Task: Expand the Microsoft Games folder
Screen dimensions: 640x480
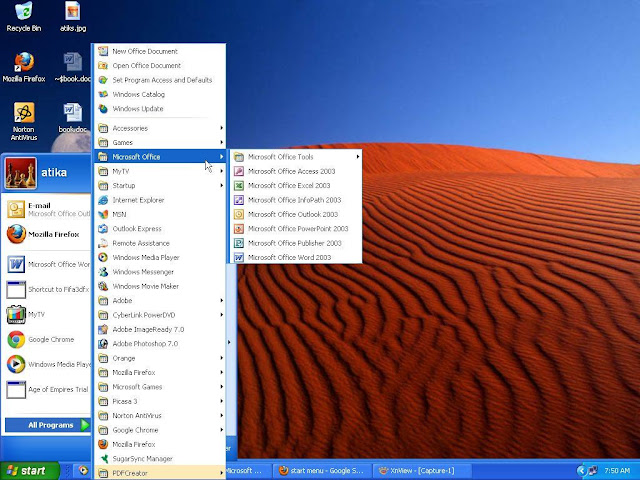Action: 160,387
